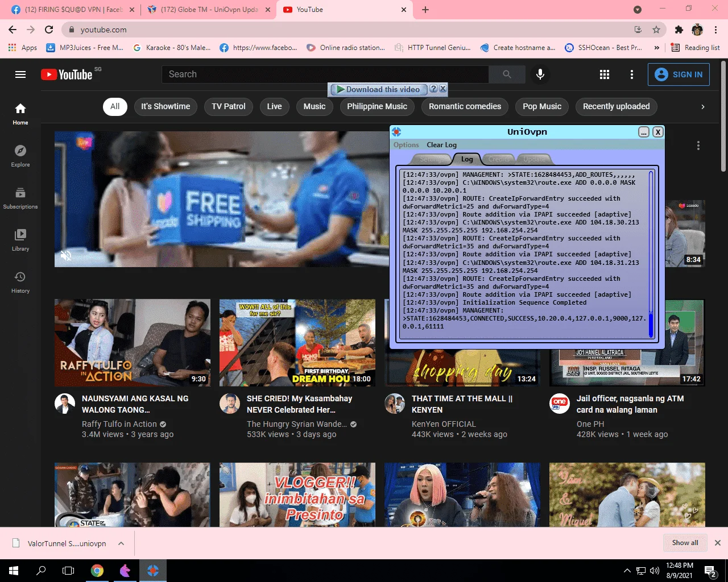Screen dimensions: 728x582
Task: Select the Live chip
Action: pos(274,106)
